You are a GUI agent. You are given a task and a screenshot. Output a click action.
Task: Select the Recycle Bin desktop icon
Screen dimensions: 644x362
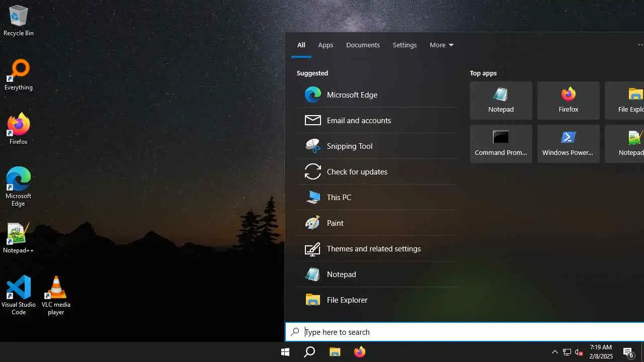click(x=19, y=21)
